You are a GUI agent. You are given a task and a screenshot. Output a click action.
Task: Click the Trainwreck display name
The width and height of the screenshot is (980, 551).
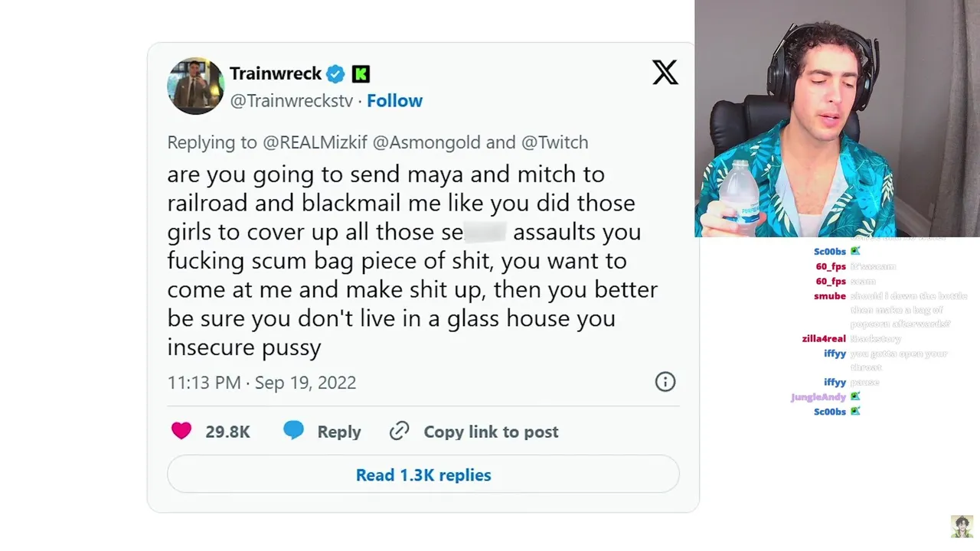(x=276, y=73)
